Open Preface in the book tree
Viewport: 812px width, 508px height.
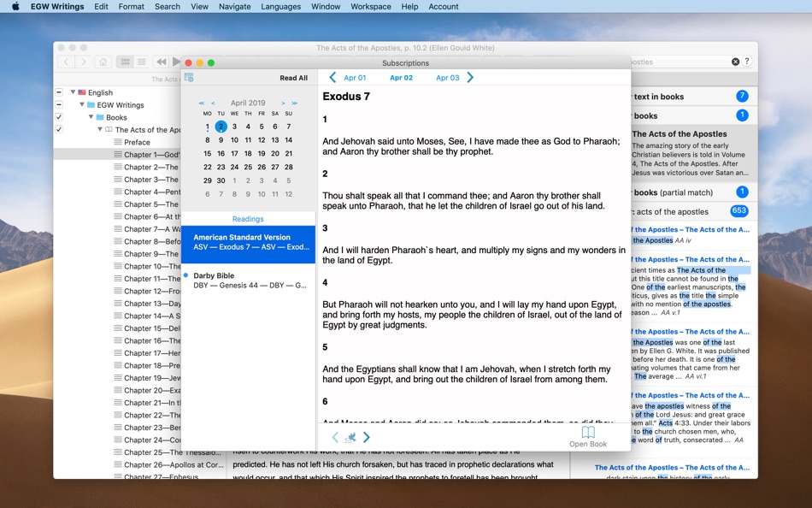[137, 143]
